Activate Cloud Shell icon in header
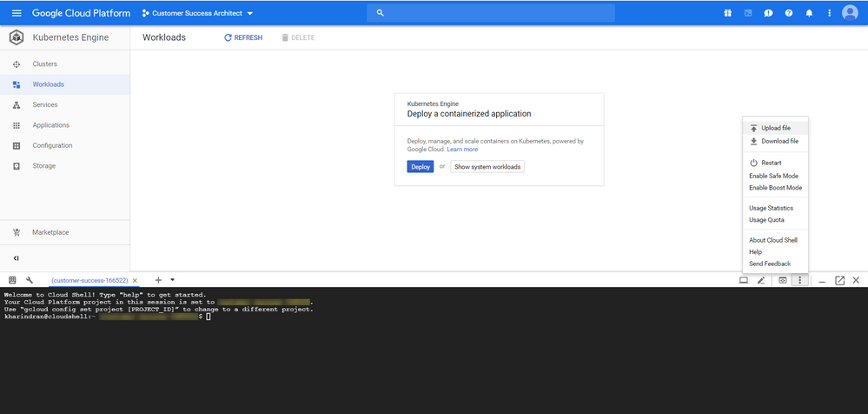Image resolution: width=868 pixels, height=414 pixels. pyautogui.click(x=748, y=13)
